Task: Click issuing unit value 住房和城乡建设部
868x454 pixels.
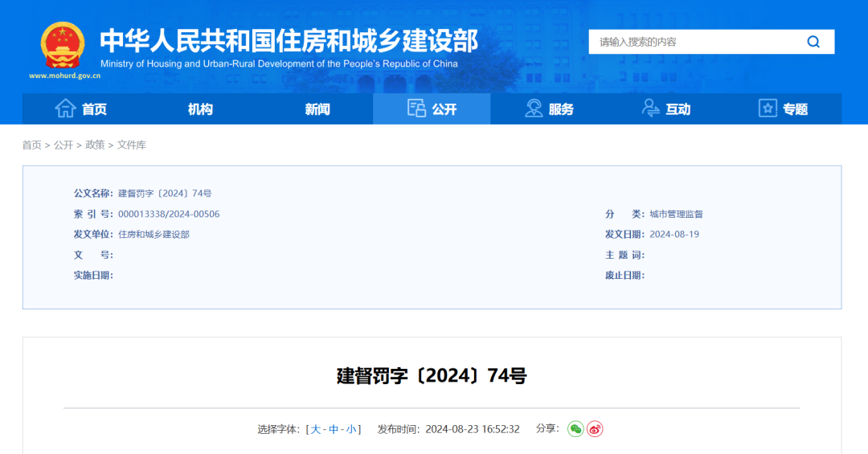Action: (154, 234)
